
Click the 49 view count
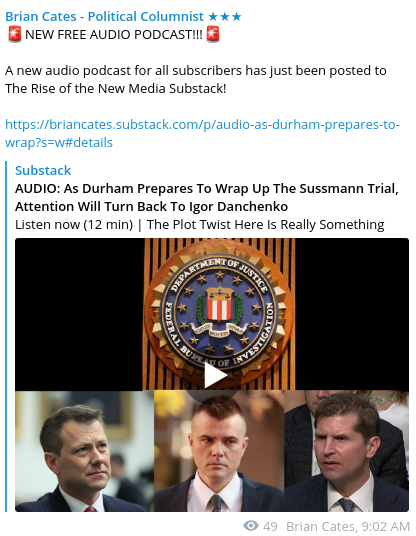(x=270, y=526)
